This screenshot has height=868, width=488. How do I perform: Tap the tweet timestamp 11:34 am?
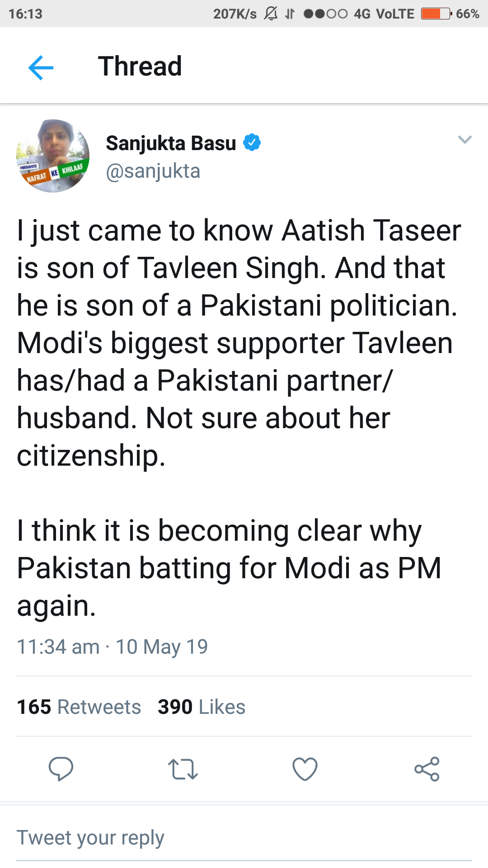[58, 646]
